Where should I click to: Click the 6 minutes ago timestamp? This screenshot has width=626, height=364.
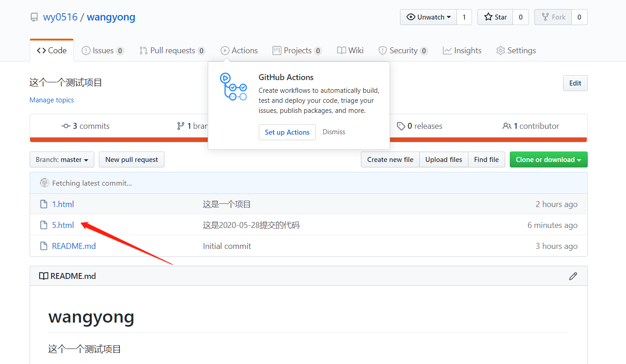tap(553, 225)
